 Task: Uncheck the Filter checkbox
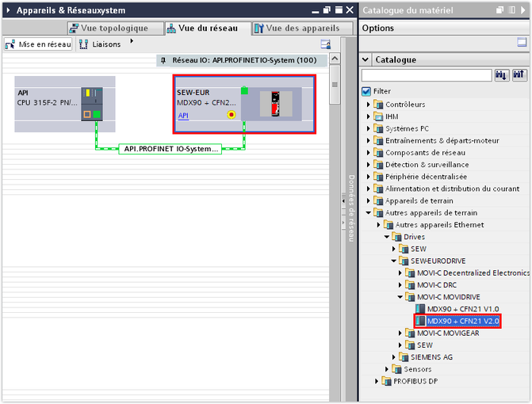(x=366, y=91)
